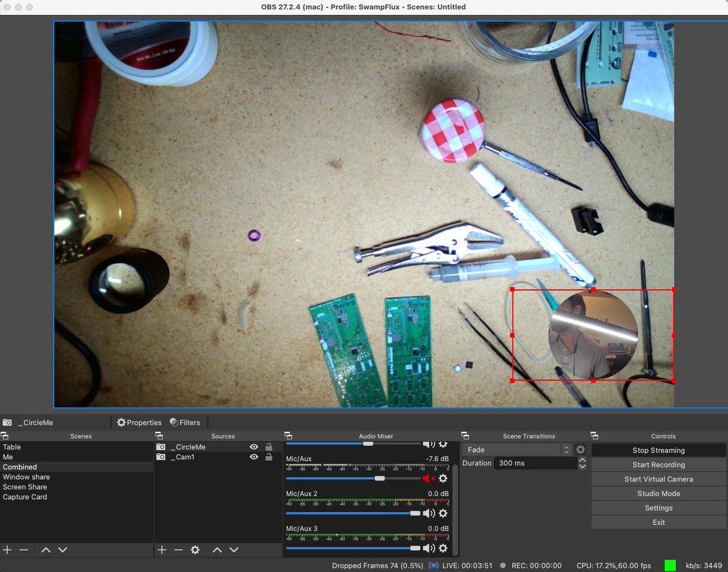
Task: Select the Combined scene
Action: tap(21, 466)
